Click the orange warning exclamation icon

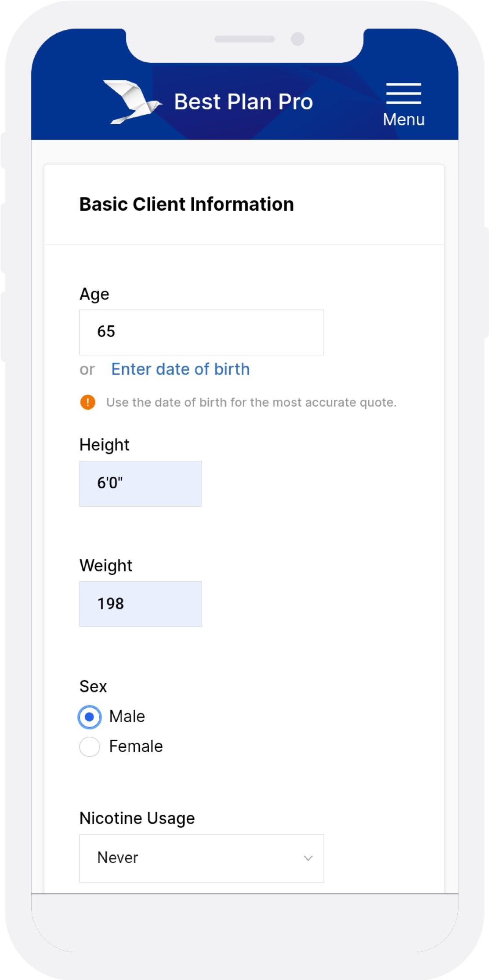point(88,402)
